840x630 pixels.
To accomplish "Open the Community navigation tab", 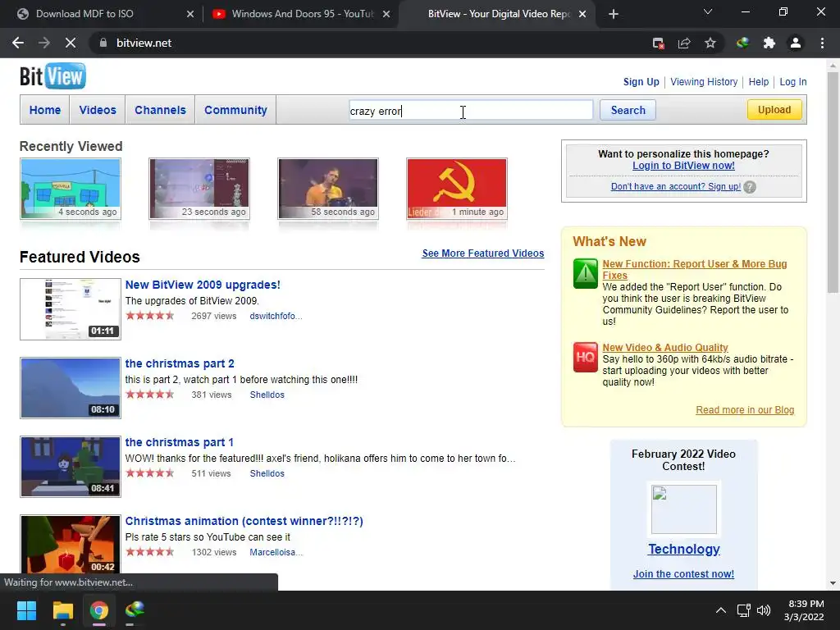I will 235,110.
